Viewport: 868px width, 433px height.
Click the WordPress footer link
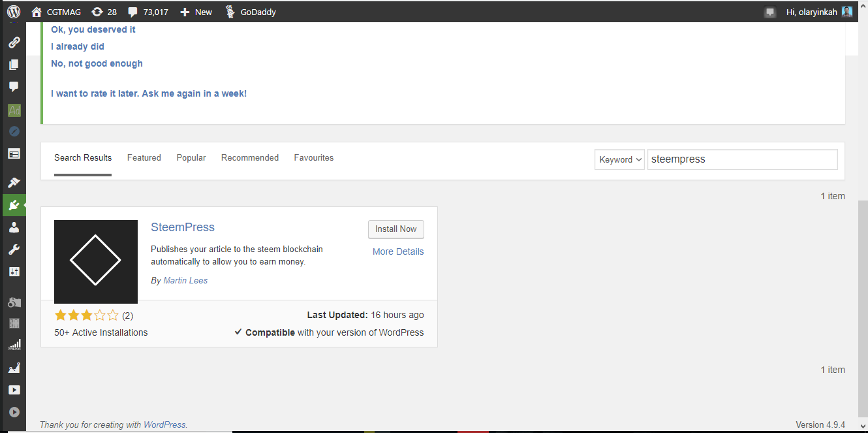pyautogui.click(x=164, y=425)
